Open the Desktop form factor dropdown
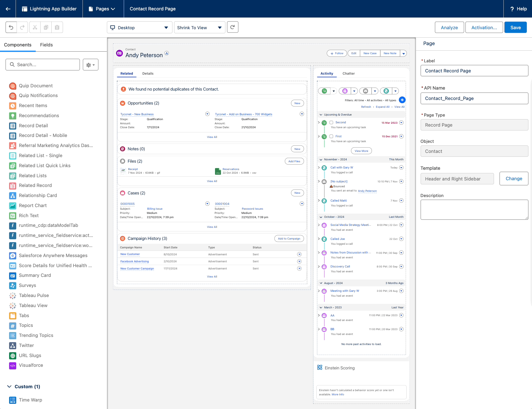The height and width of the screenshot is (409, 532). point(140,28)
